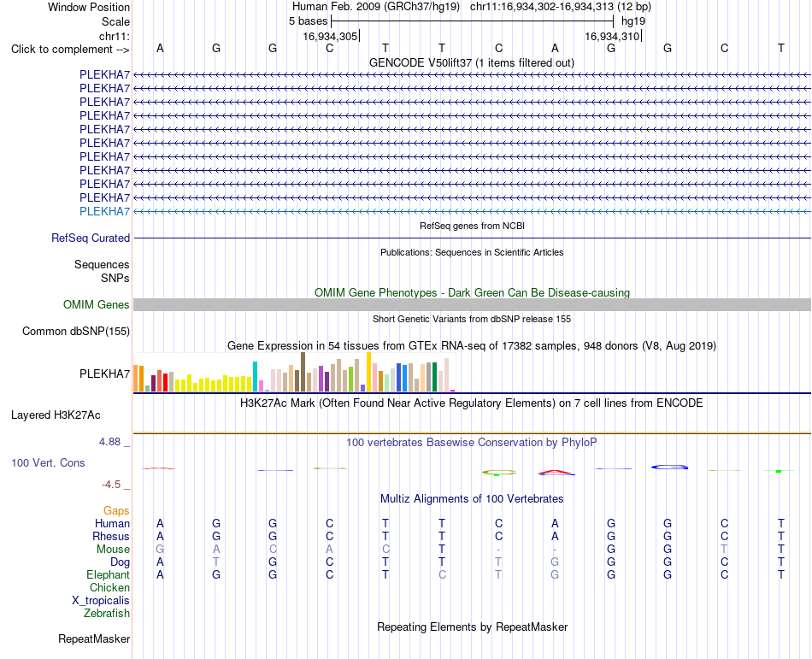This screenshot has width=812, height=659.
Task: Open the OMIM Gene Phenotypes track title
Action: point(472,292)
